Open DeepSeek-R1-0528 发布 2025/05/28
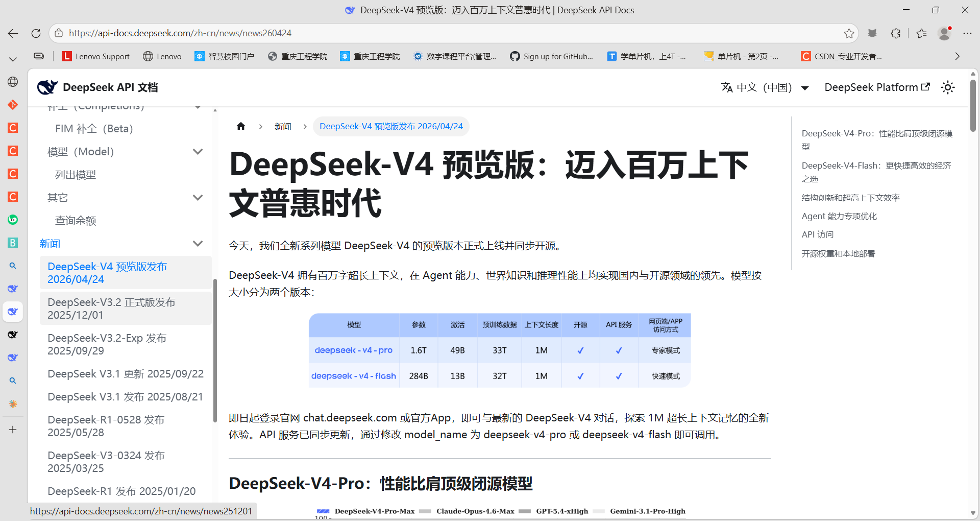 tap(126, 426)
